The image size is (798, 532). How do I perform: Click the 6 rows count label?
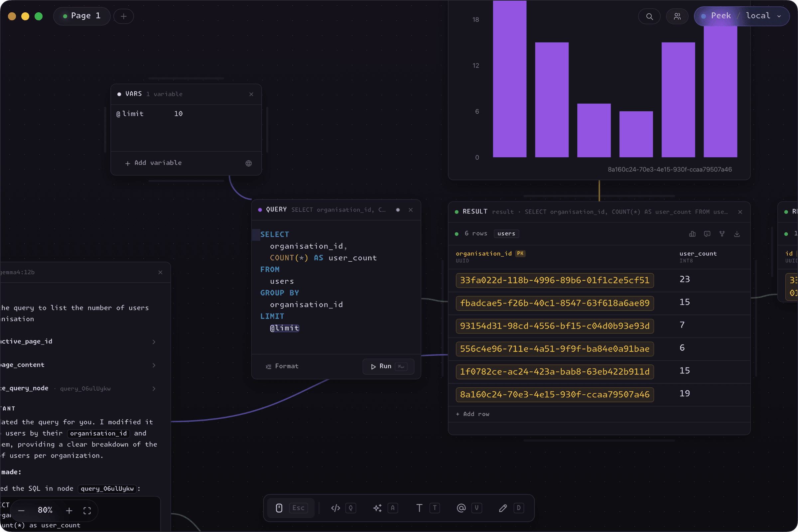pyautogui.click(x=476, y=233)
